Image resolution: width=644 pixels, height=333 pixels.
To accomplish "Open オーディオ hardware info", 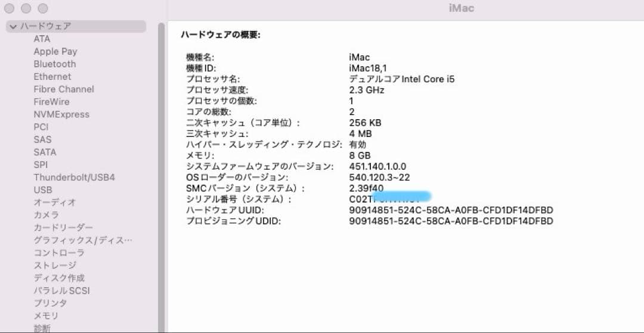I will [x=55, y=203].
